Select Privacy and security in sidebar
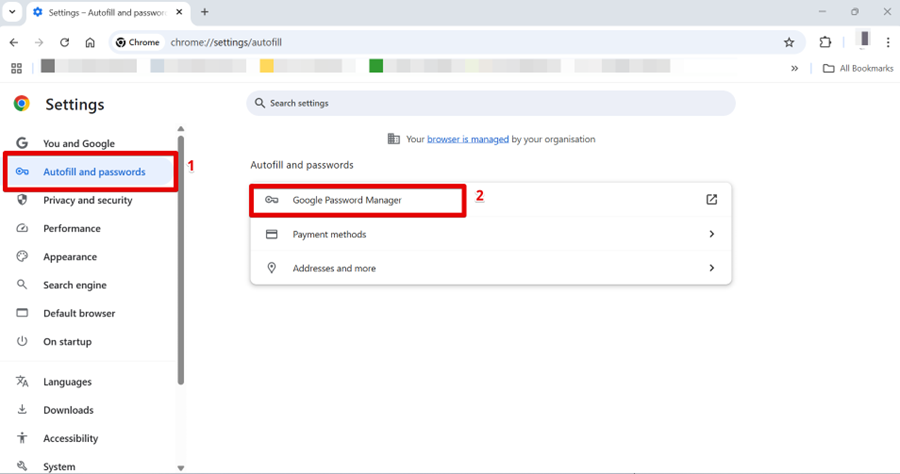 87,200
